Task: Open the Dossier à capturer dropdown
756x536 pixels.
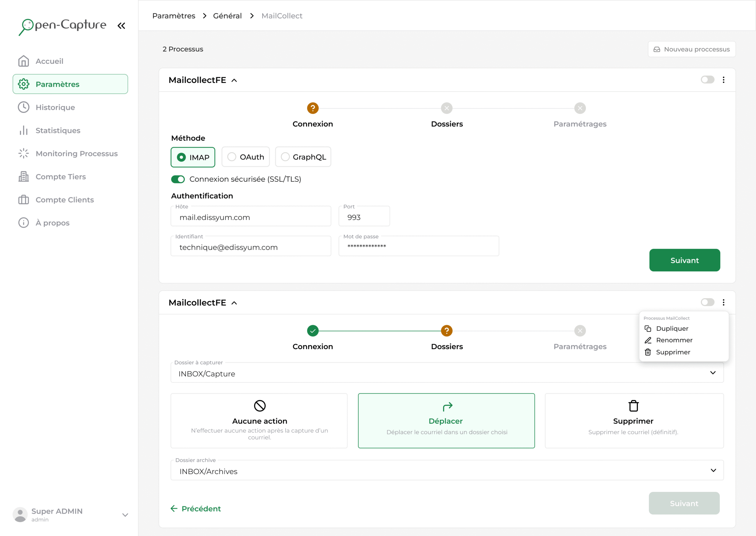Action: click(713, 373)
